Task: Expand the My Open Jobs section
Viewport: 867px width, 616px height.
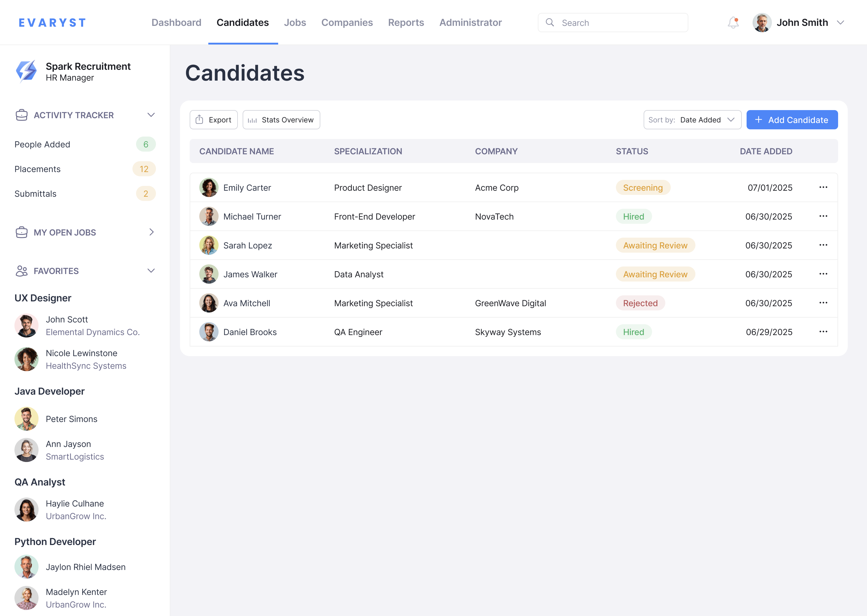Action: [x=151, y=232]
